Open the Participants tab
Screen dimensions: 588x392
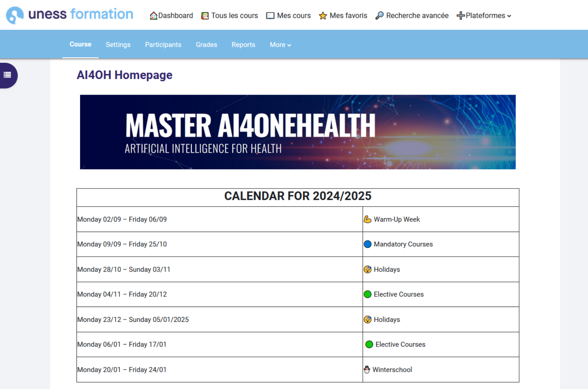tap(163, 45)
